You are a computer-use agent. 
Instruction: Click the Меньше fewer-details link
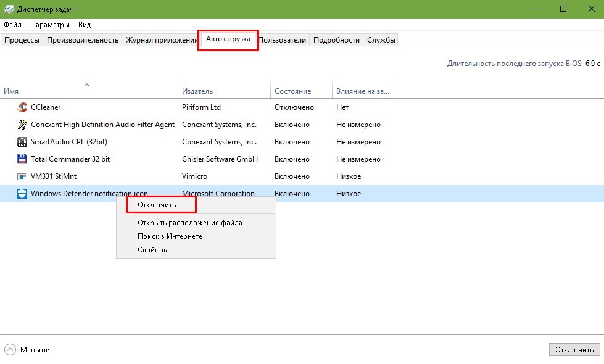click(35, 350)
